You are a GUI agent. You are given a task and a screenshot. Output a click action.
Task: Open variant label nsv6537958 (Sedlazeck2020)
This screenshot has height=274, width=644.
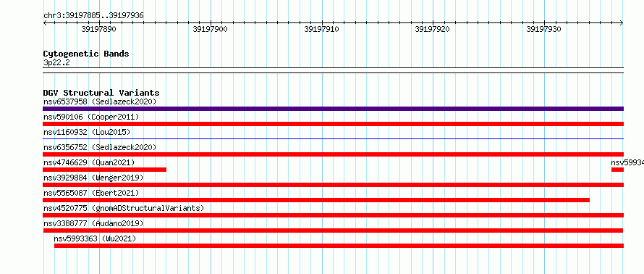click(x=100, y=101)
